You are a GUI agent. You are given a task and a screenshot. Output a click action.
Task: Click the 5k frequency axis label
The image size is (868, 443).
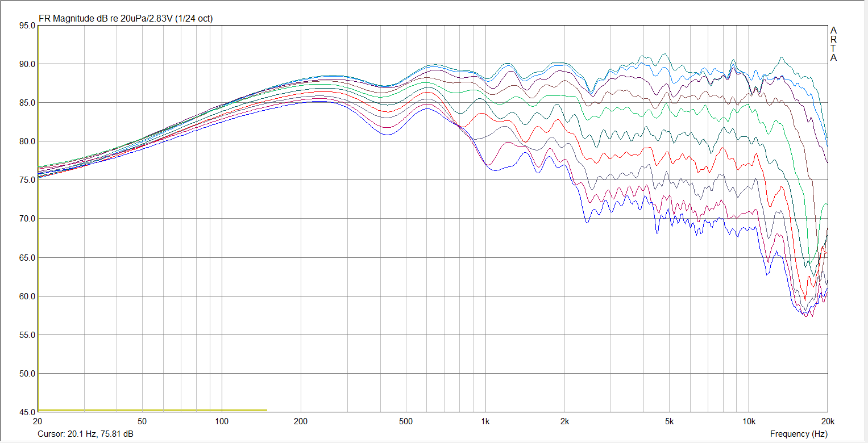pyautogui.click(x=669, y=421)
